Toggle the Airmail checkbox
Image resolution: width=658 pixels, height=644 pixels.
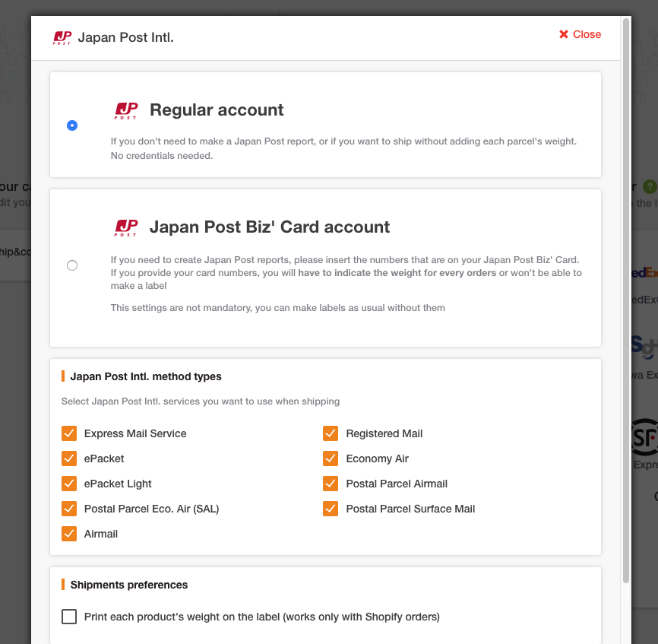tap(69, 534)
